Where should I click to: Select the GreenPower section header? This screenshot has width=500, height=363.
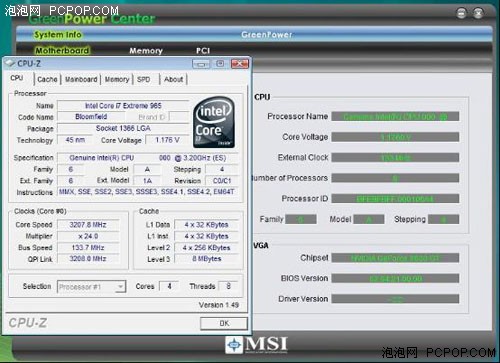coord(267,35)
